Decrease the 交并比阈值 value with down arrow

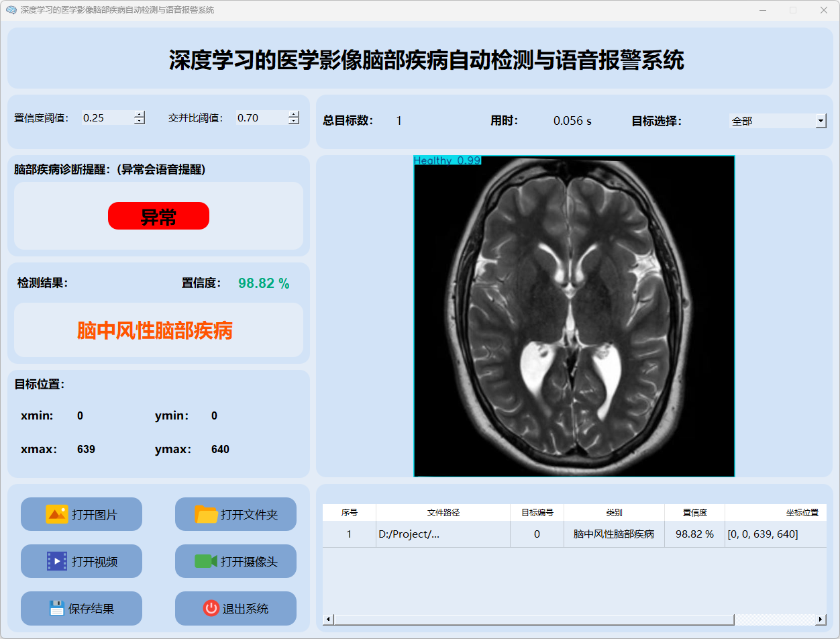click(294, 121)
